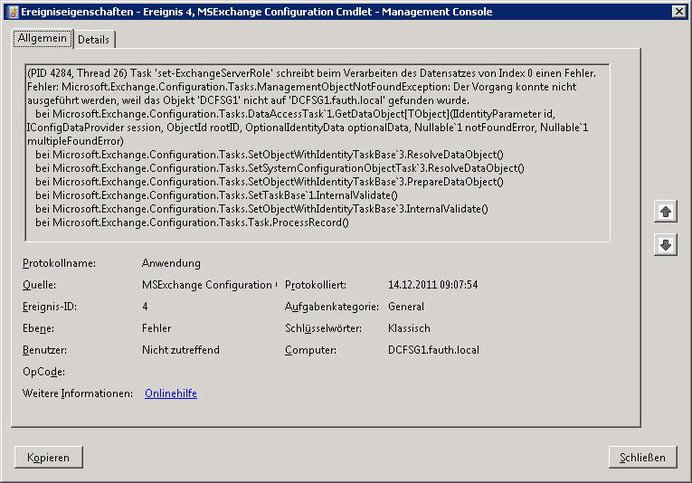Viewport: 692px width, 483px height.
Task: Click the SetSystemConfigurationObjectTask ResolveDataObject line
Action: [280, 169]
